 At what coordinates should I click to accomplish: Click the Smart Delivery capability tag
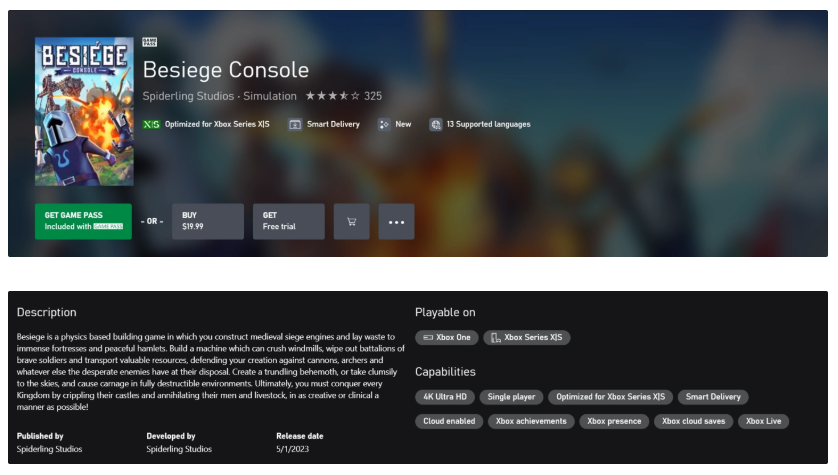click(x=713, y=397)
